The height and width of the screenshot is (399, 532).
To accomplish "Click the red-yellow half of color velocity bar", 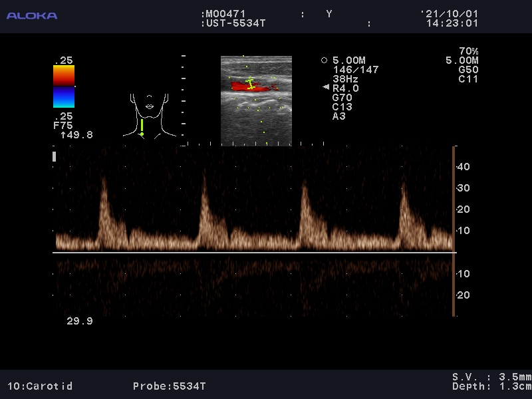I will click(x=64, y=75).
